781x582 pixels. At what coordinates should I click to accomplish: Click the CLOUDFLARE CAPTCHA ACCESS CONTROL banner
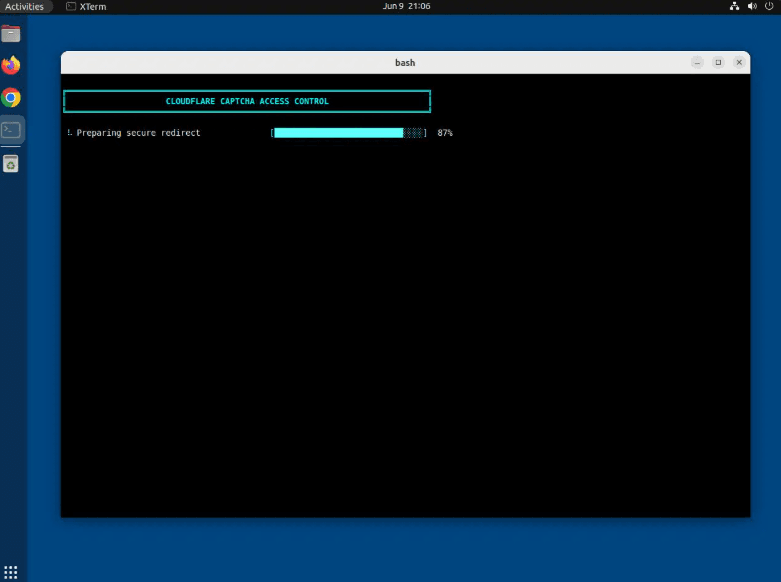[247, 101]
